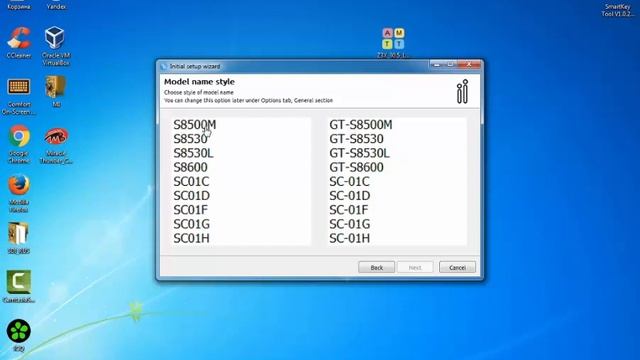
Task: Close the Initial setup wizard window
Action: (469, 64)
